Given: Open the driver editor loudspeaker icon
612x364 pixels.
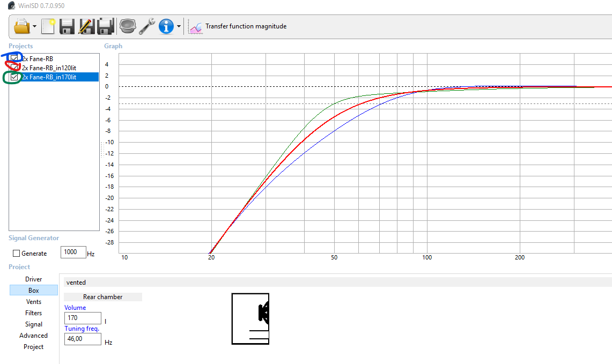Looking at the screenshot, I should click(128, 26).
